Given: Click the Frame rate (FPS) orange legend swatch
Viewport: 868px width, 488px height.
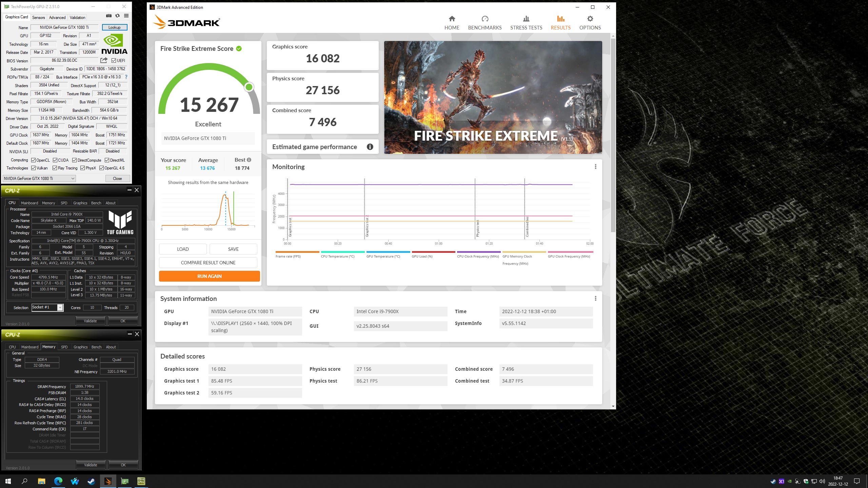Looking at the screenshot, I should (x=297, y=252).
